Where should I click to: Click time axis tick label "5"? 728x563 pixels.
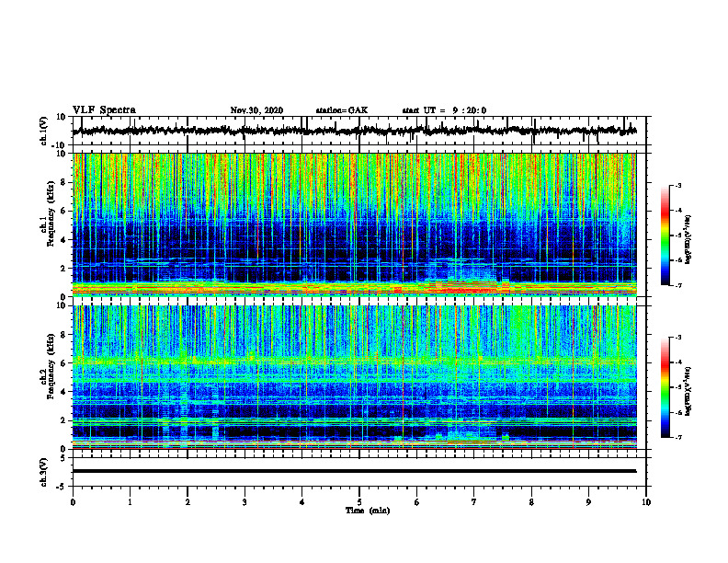[x=359, y=502]
